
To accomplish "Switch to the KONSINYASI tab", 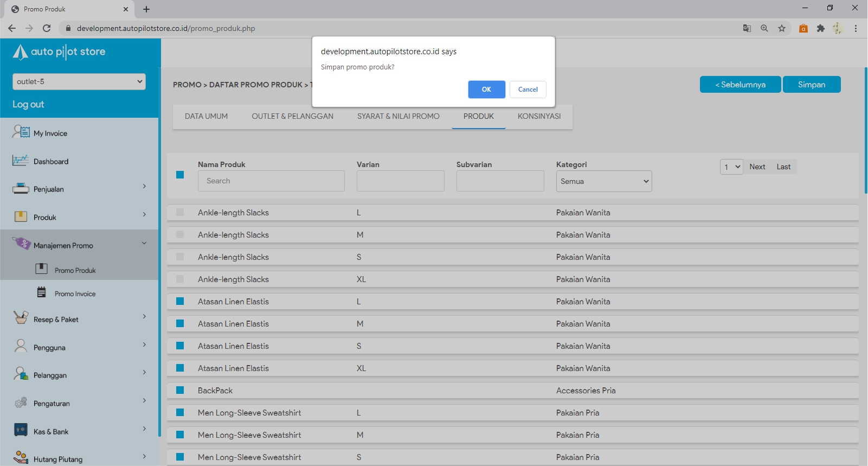I will tap(539, 116).
